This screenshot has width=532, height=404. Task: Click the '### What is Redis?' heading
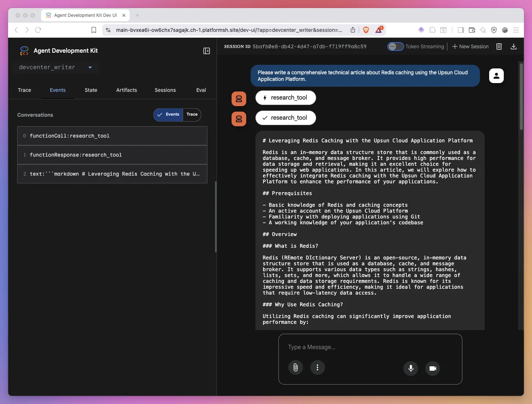coord(290,246)
